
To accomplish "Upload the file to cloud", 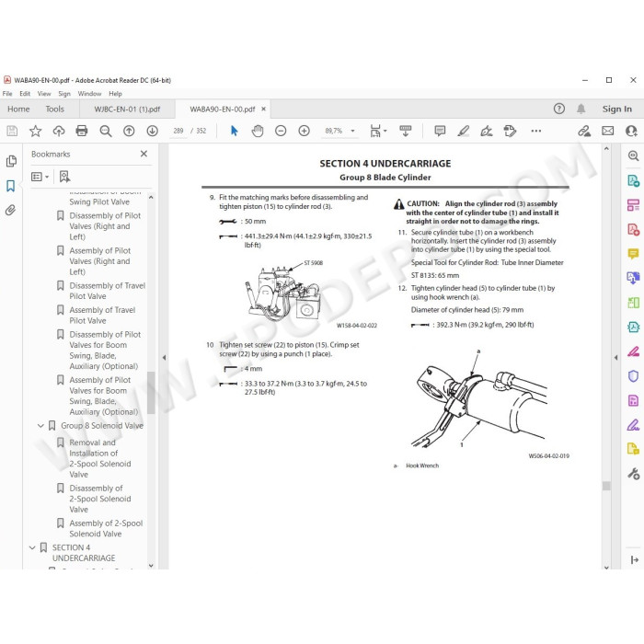I will (x=59, y=131).
